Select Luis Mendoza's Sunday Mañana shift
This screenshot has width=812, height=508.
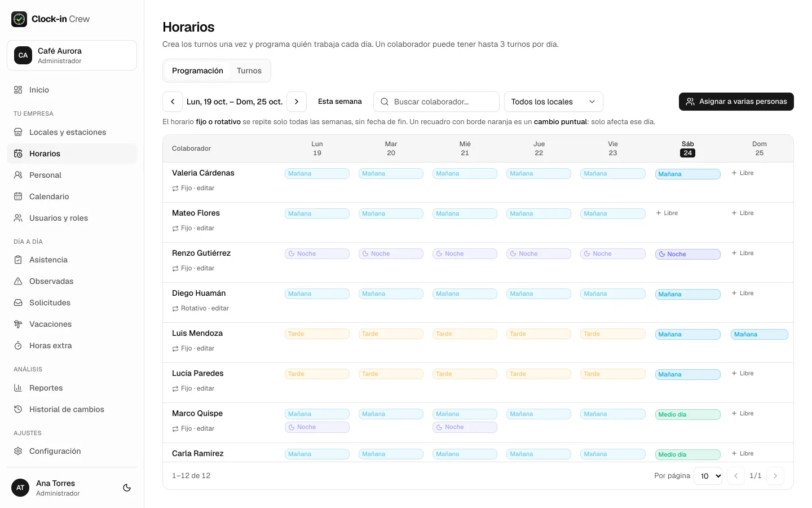pyautogui.click(x=760, y=334)
